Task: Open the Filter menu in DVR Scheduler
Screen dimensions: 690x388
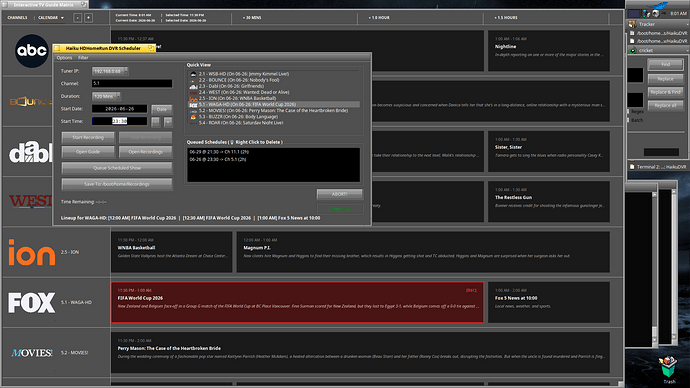Action: [x=83, y=58]
